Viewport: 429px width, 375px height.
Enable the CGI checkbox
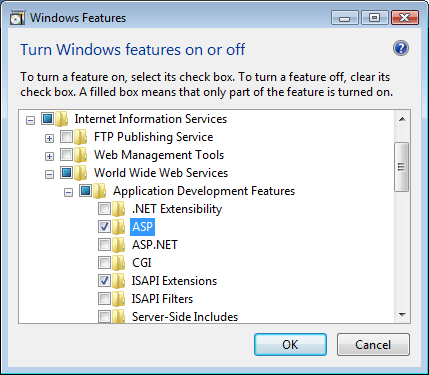(x=104, y=263)
